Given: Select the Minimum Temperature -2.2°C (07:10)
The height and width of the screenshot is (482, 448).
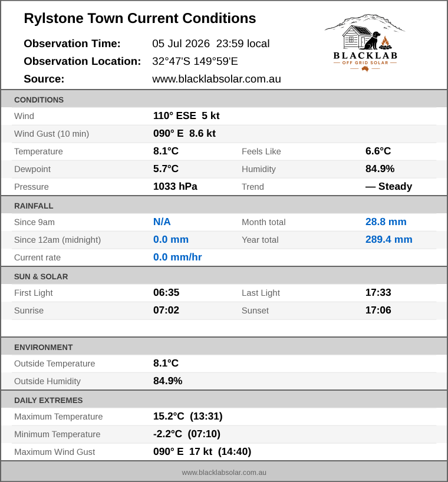Looking at the screenshot, I should click(187, 434).
